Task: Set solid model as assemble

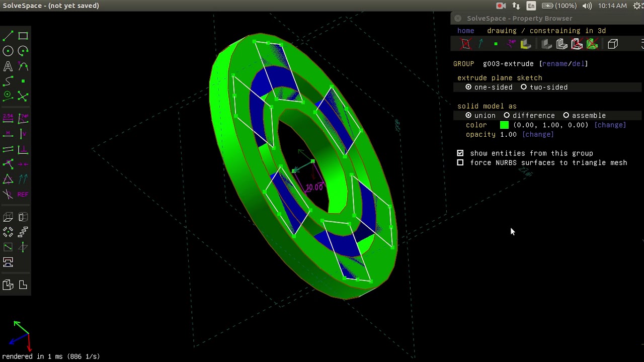Action: (585, 116)
